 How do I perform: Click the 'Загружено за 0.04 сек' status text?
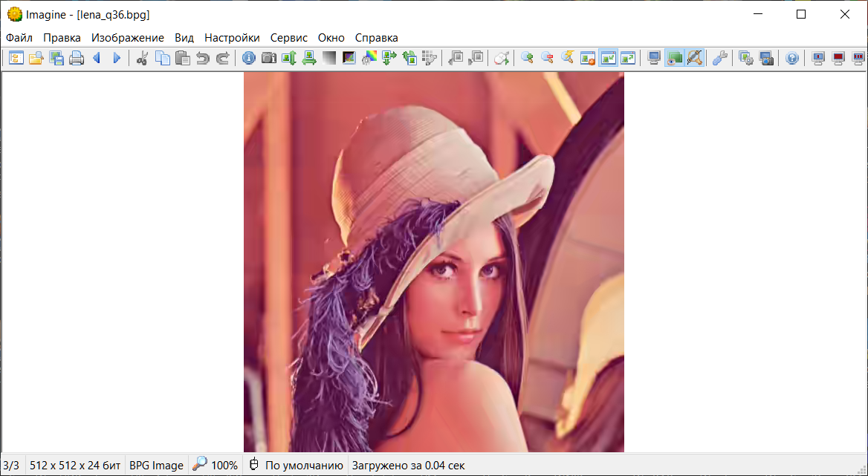click(409, 466)
